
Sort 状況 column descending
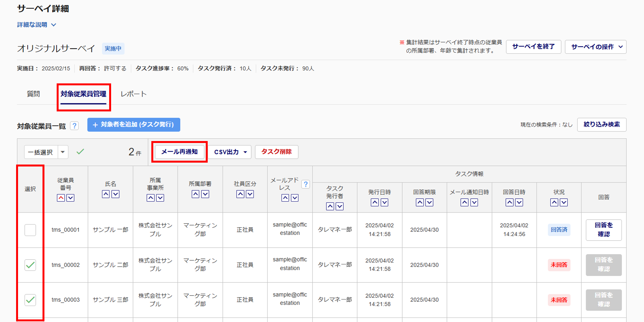(x=564, y=202)
